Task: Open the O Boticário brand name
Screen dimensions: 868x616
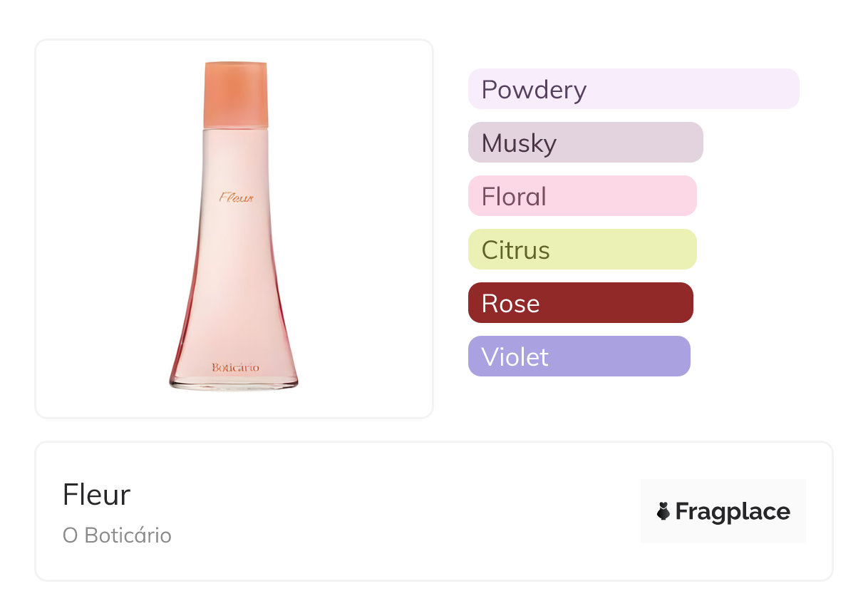Action: coord(117,535)
